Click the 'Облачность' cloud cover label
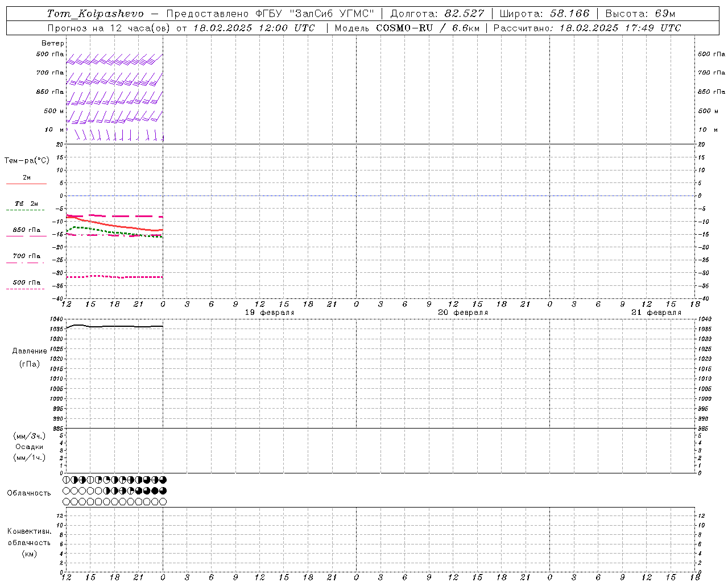 point(29,493)
